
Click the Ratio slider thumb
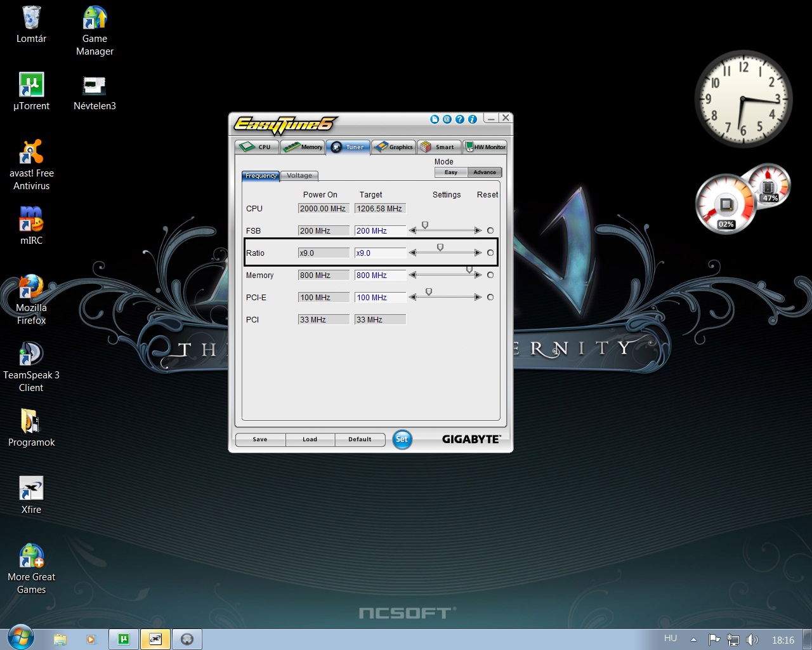(x=440, y=248)
